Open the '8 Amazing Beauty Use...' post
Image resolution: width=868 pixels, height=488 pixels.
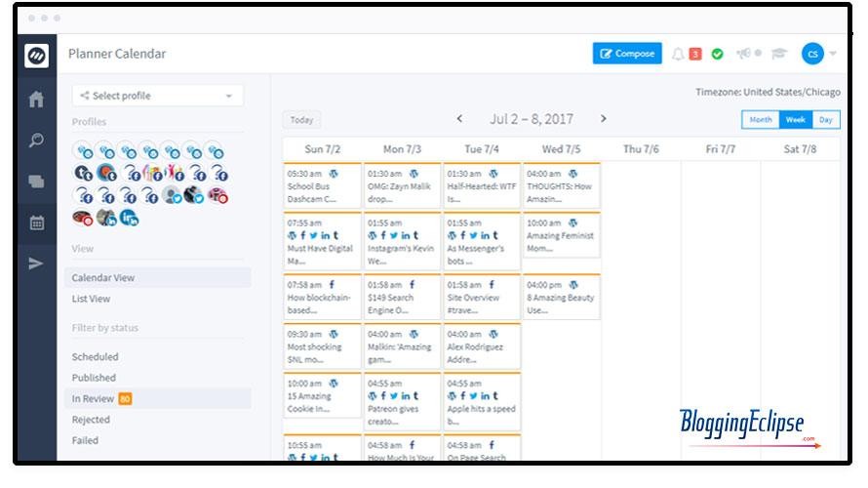pos(562,297)
